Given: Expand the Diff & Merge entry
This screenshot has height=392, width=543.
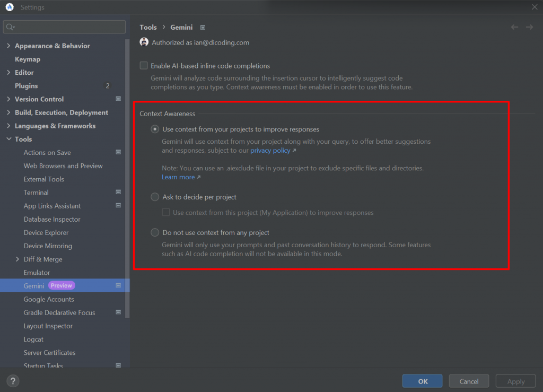Looking at the screenshot, I should 16,259.
